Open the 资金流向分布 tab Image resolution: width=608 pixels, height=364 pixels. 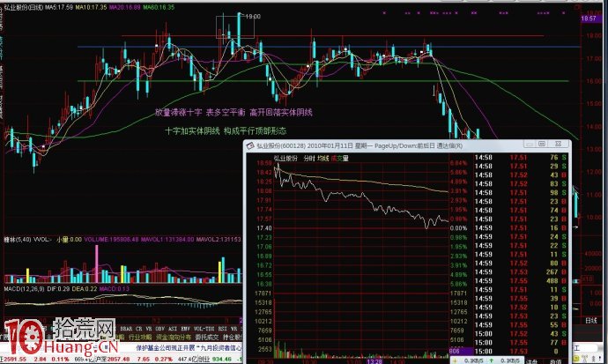174,338
